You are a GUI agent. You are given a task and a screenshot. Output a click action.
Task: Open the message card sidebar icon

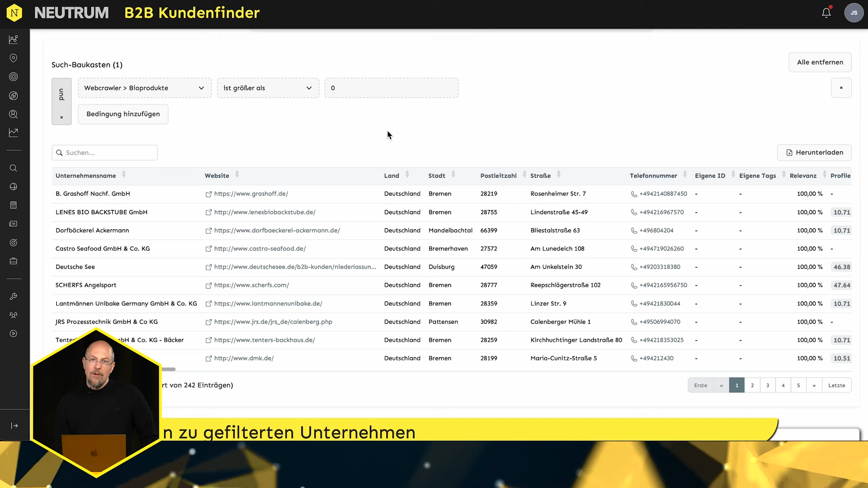click(14, 224)
